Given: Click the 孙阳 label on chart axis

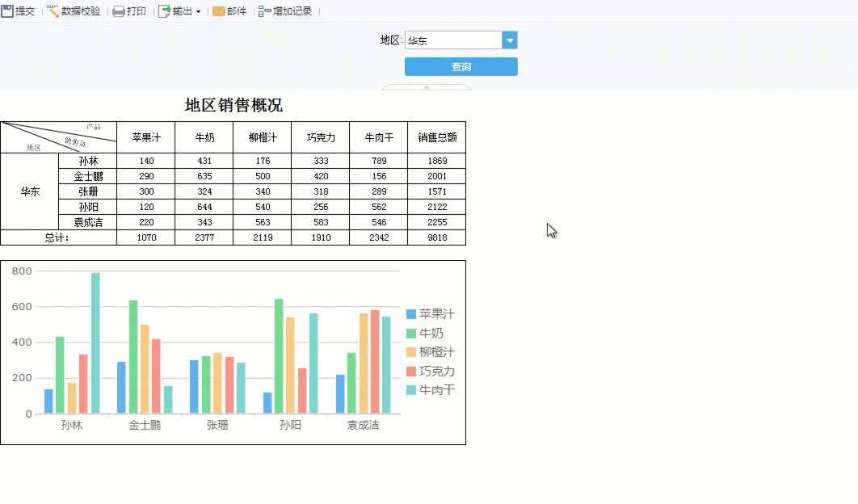Looking at the screenshot, I should point(290,425).
